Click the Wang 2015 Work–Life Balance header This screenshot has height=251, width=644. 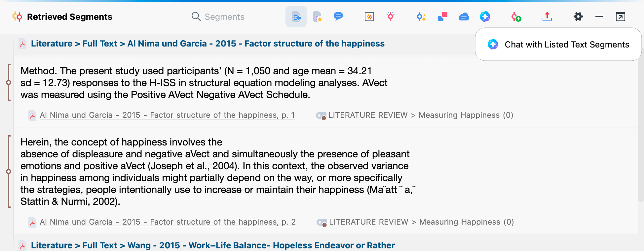pos(212,245)
